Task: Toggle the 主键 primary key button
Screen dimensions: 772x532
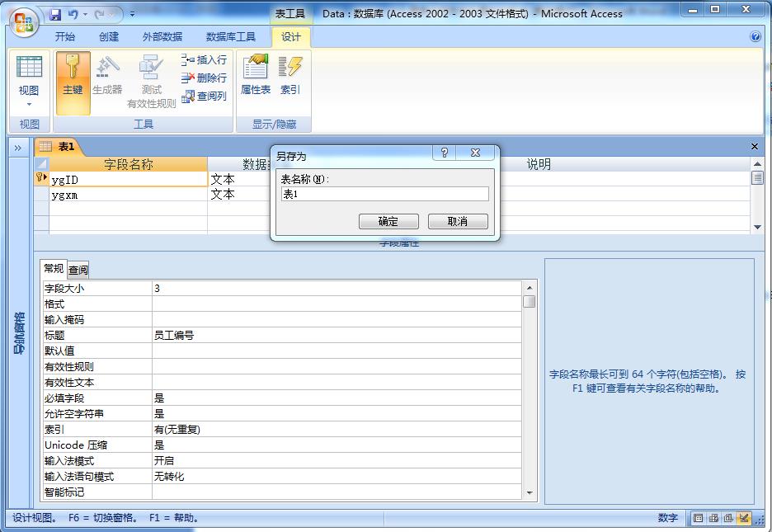Action: tap(73, 82)
